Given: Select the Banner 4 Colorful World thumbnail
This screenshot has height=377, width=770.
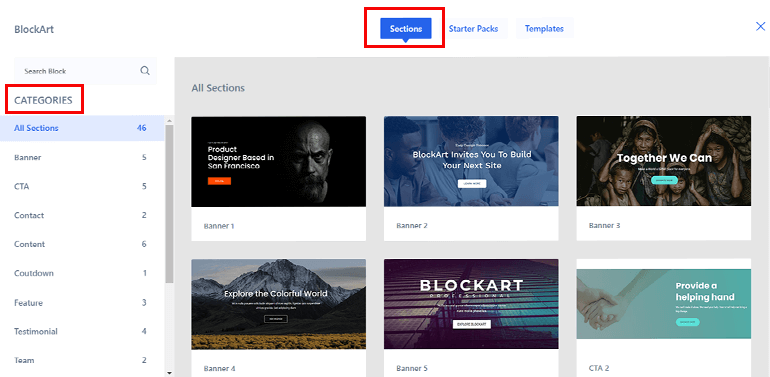Looking at the screenshot, I should pyautogui.click(x=278, y=304).
